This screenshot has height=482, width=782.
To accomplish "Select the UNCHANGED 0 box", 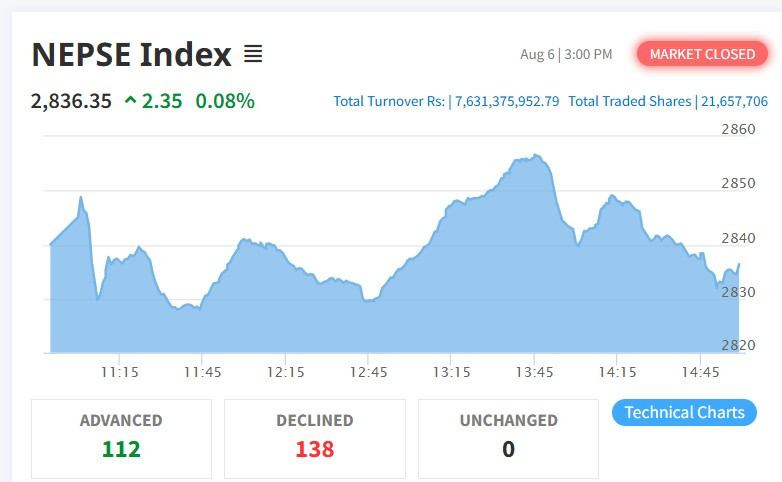I will pyautogui.click(x=508, y=439).
